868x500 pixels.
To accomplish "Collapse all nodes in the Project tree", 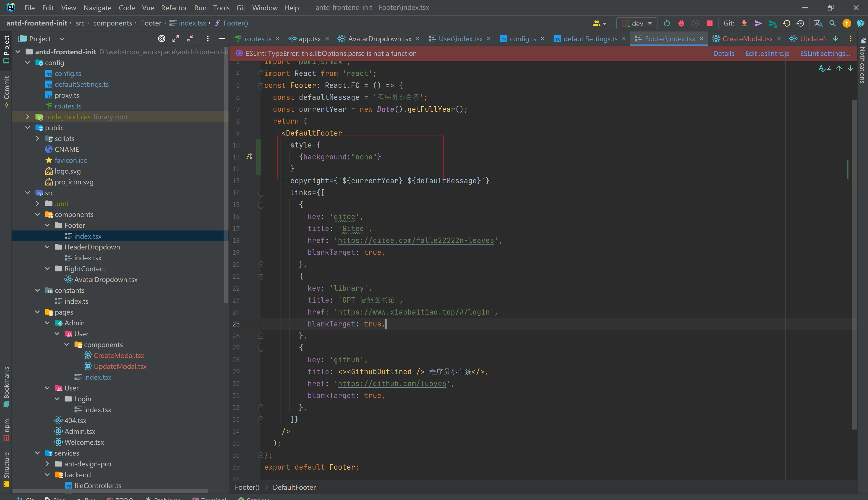I will click(190, 39).
